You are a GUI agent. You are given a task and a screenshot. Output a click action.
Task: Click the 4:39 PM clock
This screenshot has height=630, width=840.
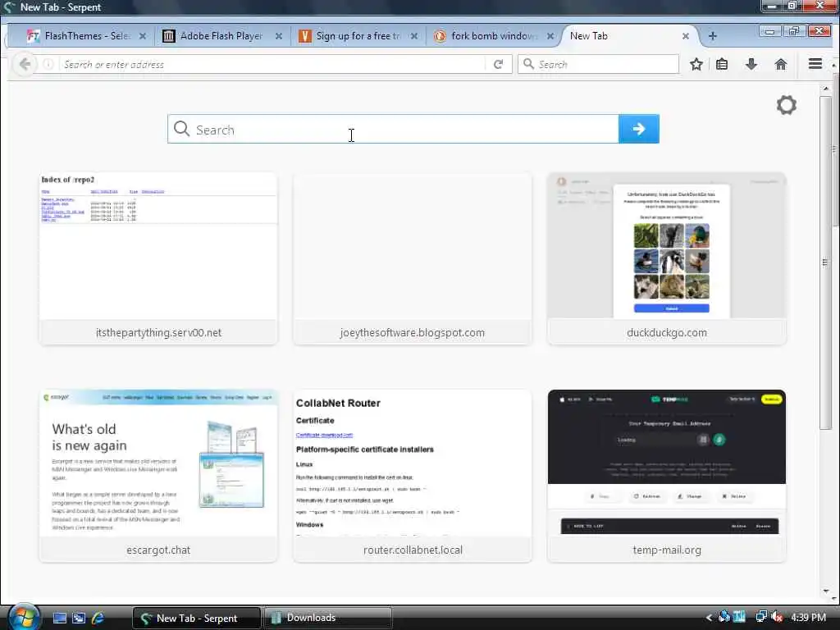coord(808,617)
